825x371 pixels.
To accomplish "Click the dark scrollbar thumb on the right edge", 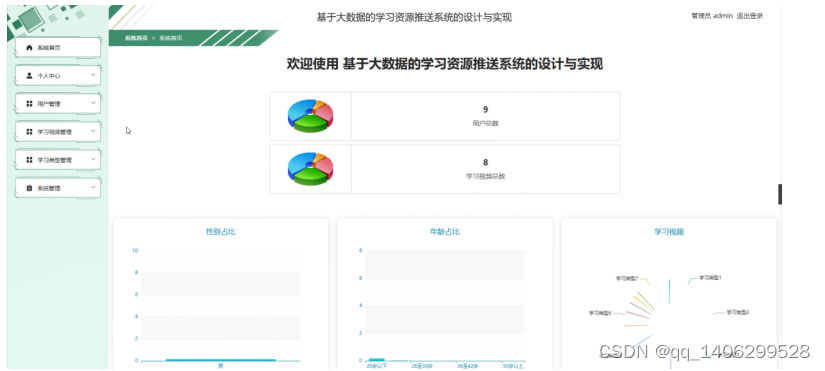I will pyautogui.click(x=780, y=194).
